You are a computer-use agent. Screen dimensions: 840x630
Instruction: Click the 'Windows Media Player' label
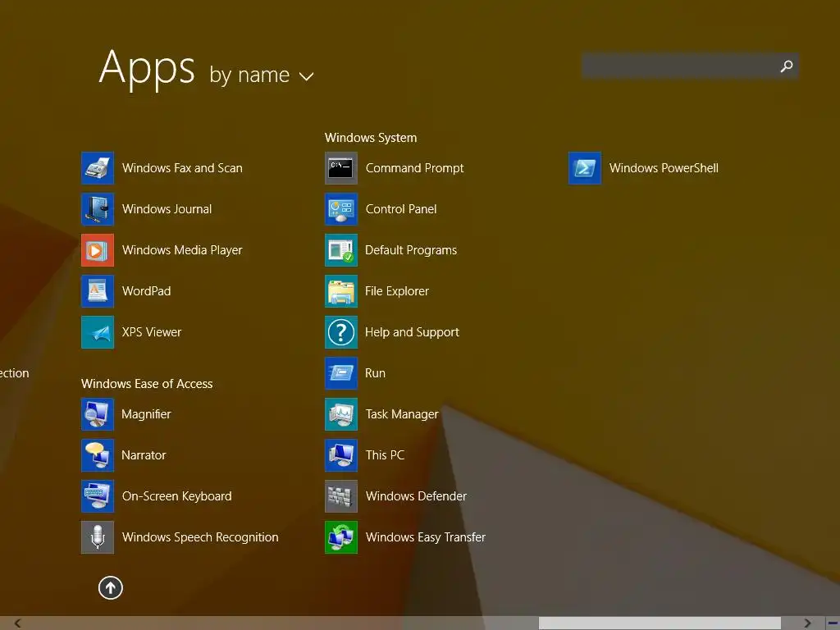[x=182, y=250]
